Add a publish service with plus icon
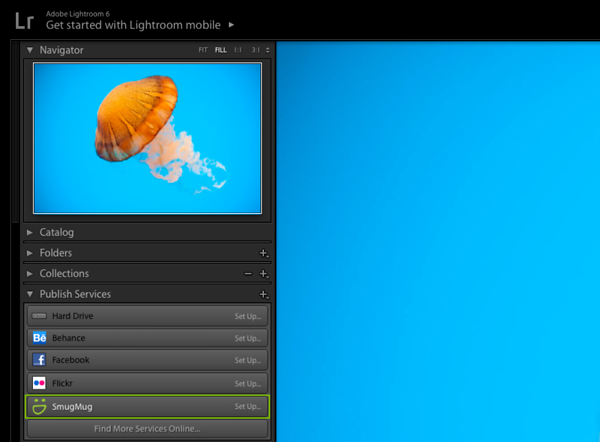 pyautogui.click(x=263, y=295)
